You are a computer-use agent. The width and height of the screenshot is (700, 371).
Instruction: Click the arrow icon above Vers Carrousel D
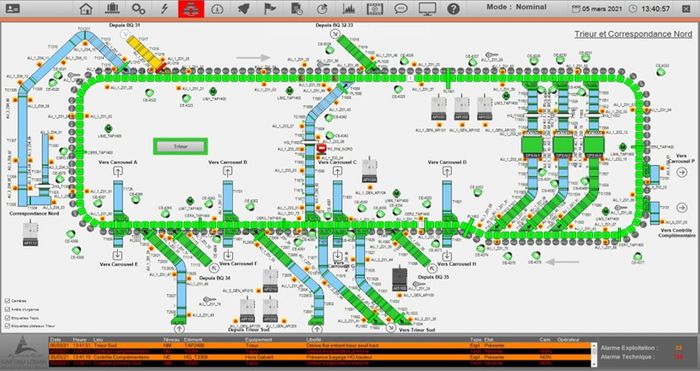point(447,171)
